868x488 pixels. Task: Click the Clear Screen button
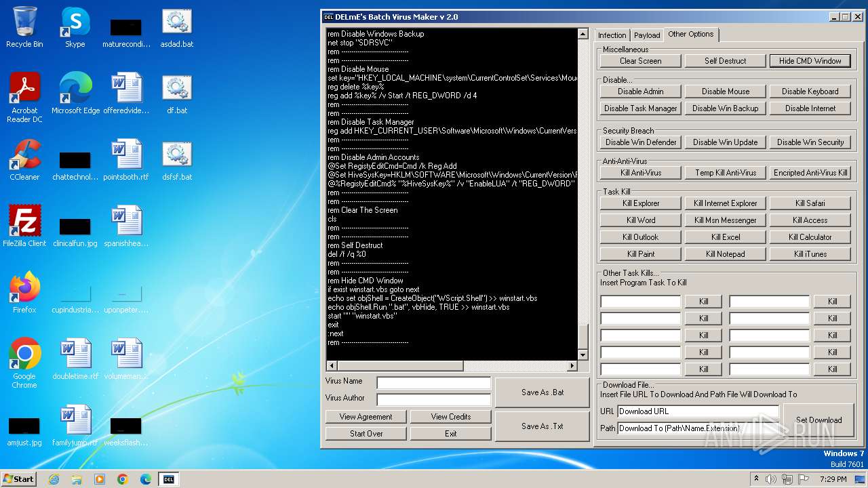tap(641, 61)
